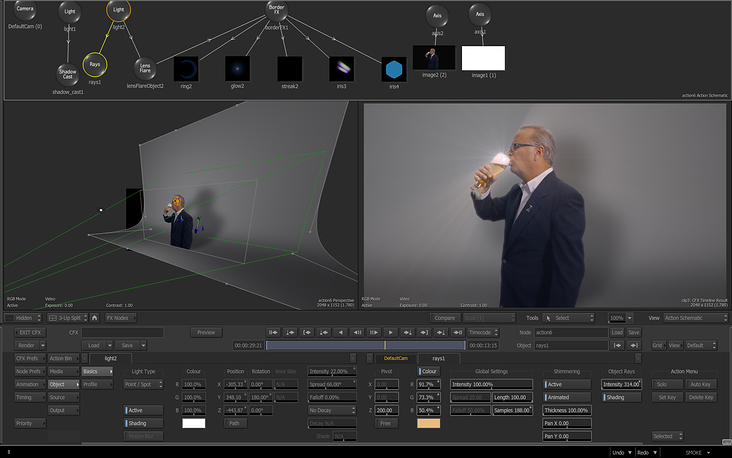732x458 pixels.
Task: Select the Shadow Cast node
Action: (x=68, y=75)
